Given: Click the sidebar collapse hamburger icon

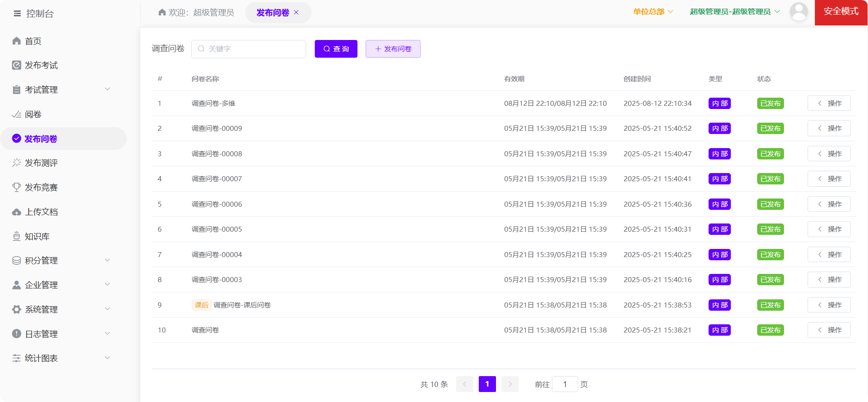Looking at the screenshot, I should 17,14.
